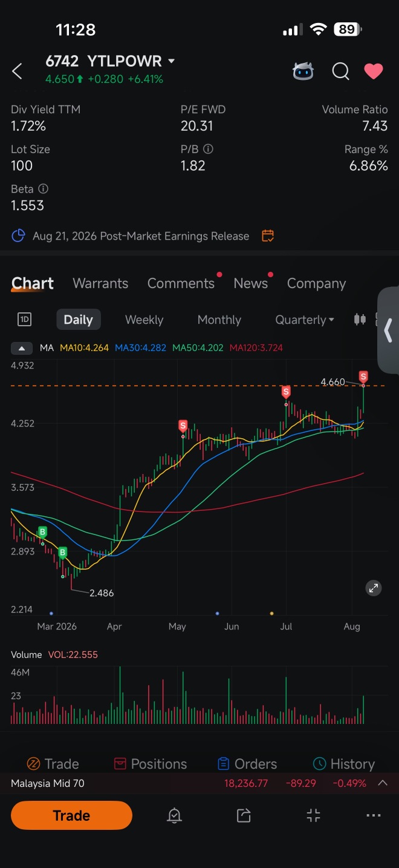399x868 pixels.
Task: Tap the S sell marker in July
Action: 286,392
